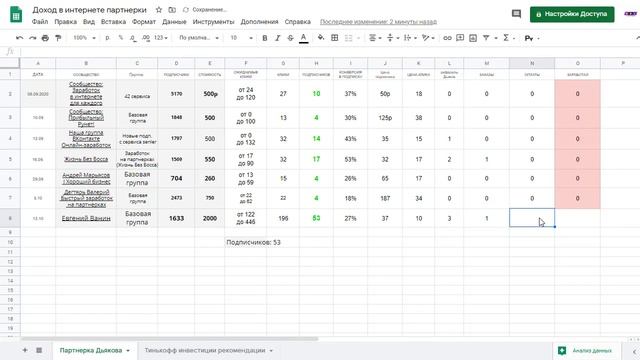This screenshot has width=640, height=360.
Task: Open the Файл menu
Action: pos(40,22)
